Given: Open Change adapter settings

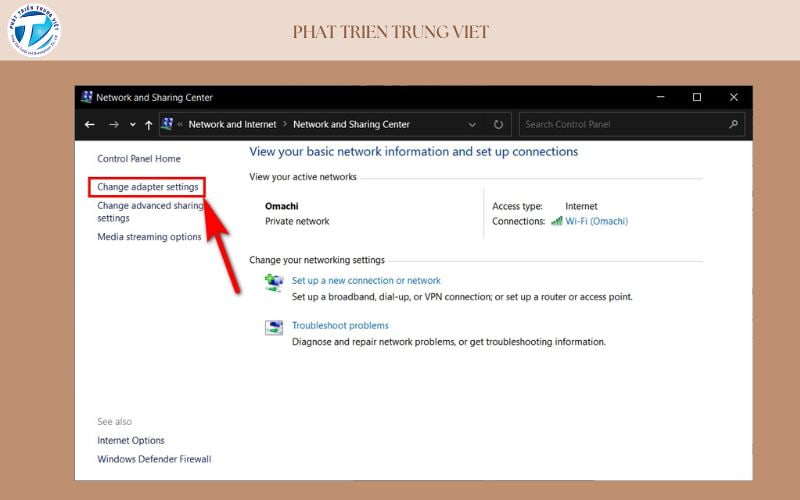Looking at the screenshot, I should (147, 187).
